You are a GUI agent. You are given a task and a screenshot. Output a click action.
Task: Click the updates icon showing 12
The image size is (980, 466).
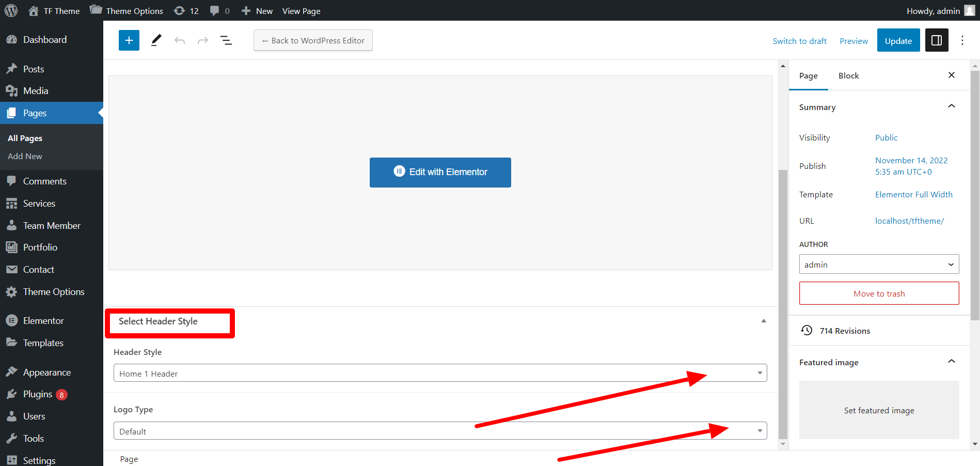(186, 11)
